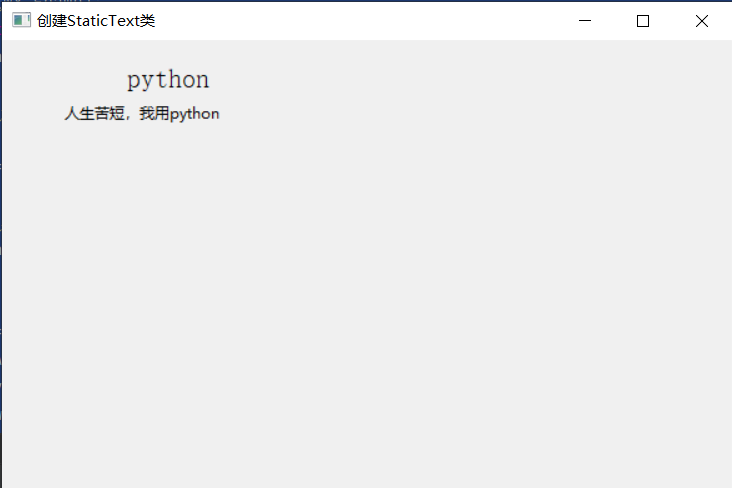Click the window title 创建StaticText类

pyautogui.click(x=96, y=21)
